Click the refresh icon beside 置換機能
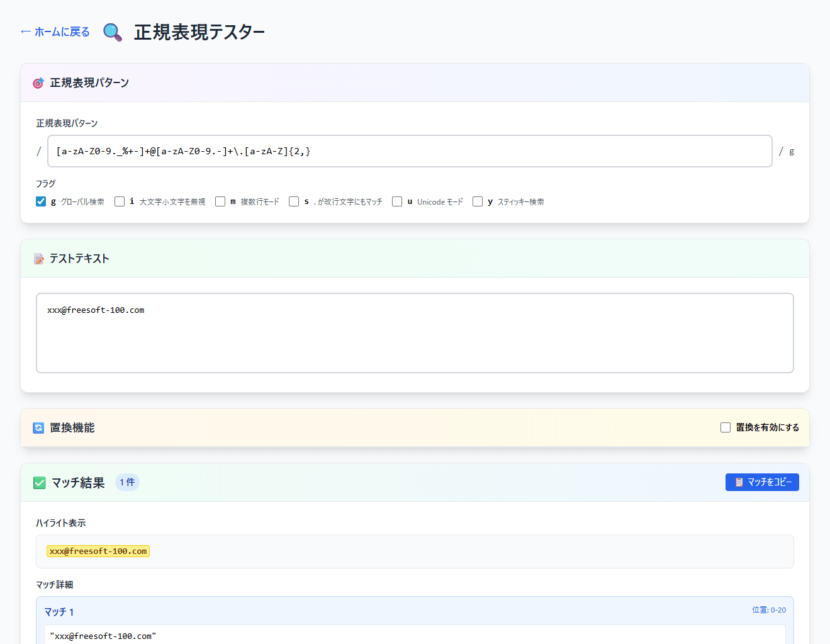The height and width of the screenshot is (644, 830). coord(38,428)
